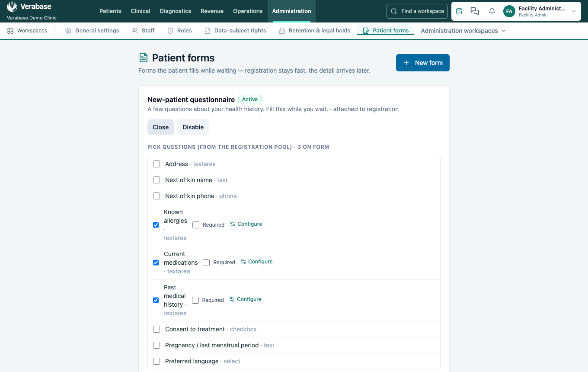
Task: Click the New form button
Action: coord(423,63)
